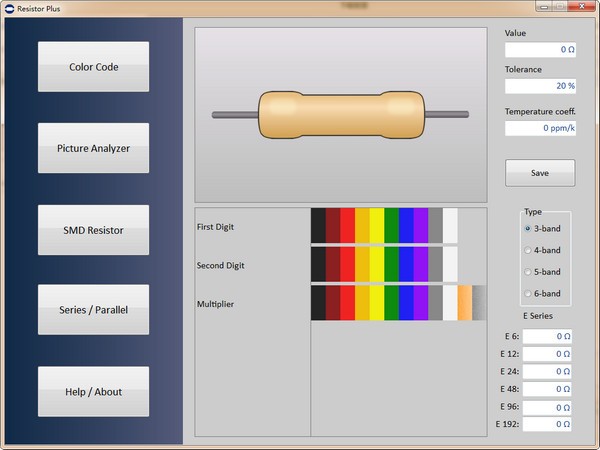Image resolution: width=600 pixels, height=450 pixels.
Task: Open the Help / About page
Action: [x=93, y=392]
